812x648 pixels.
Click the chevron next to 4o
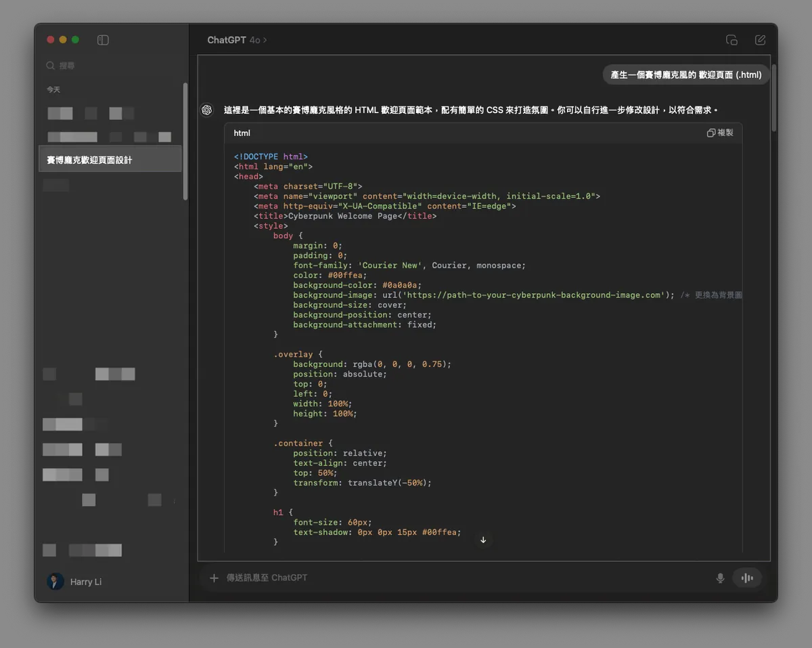pos(265,41)
